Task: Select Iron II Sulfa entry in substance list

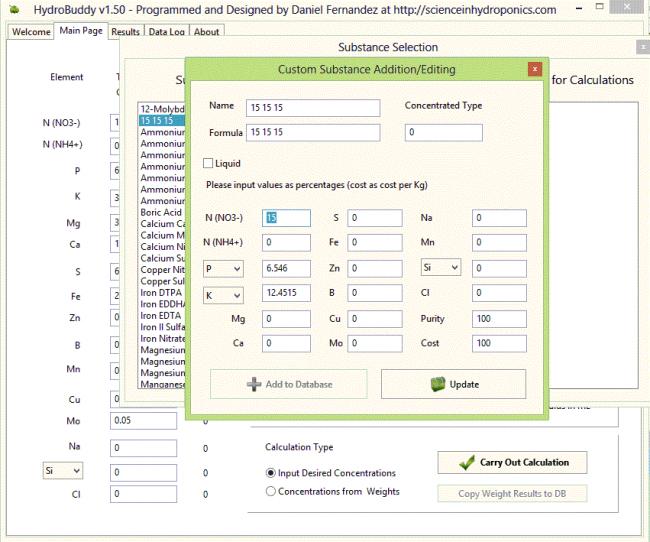Action: pyautogui.click(x=162, y=327)
